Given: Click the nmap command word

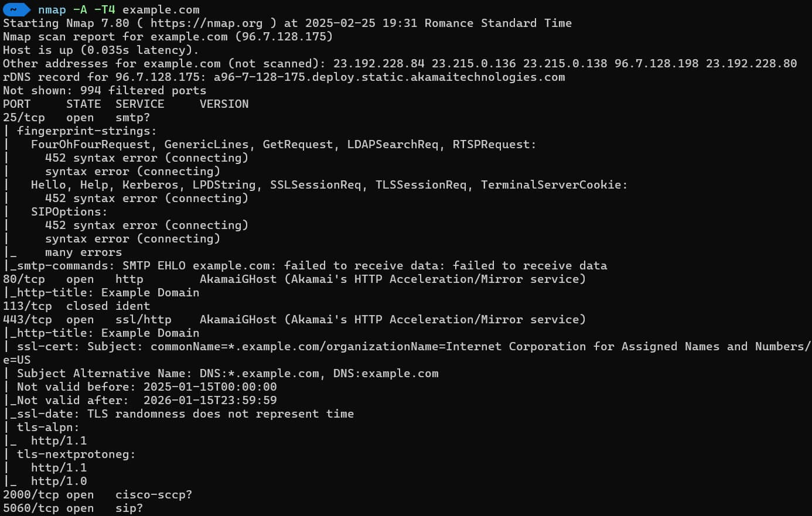Looking at the screenshot, I should [52, 9].
